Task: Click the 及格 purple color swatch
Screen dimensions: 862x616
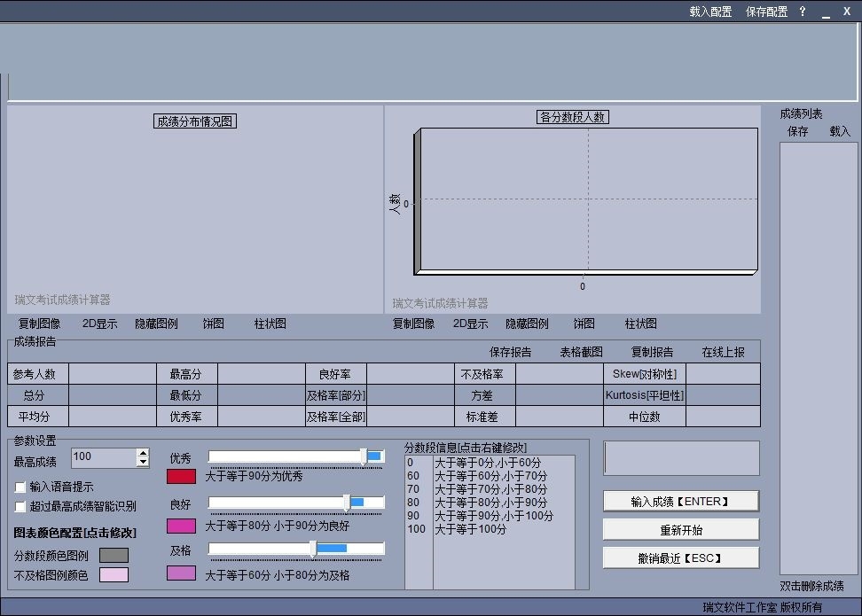Action: 181,573
